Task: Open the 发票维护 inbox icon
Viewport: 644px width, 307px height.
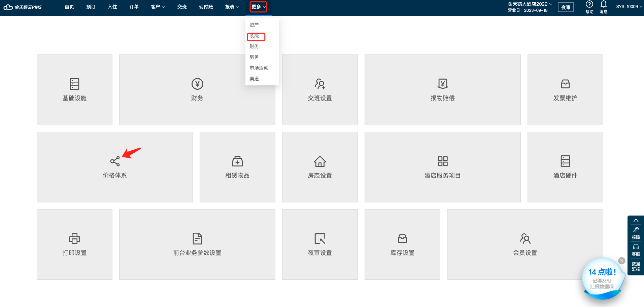Action: [x=565, y=84]
